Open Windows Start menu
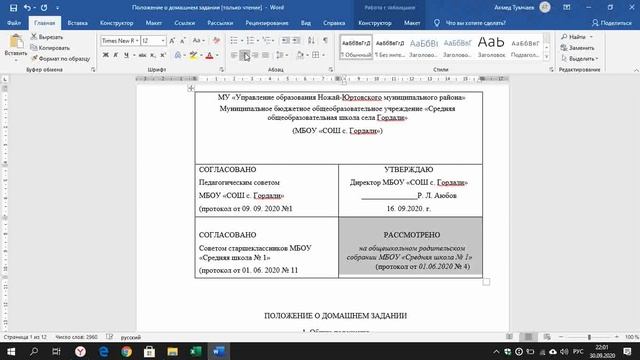The image size is (640, 360). [x=11, y=351]
